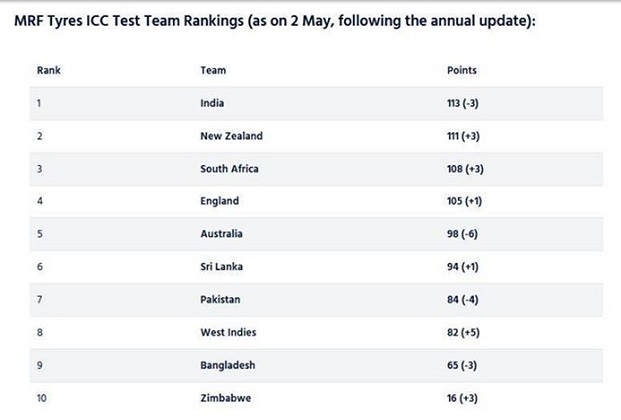Click the MRF Tyres ICC Test Team Rankings heading

[275, 21]
